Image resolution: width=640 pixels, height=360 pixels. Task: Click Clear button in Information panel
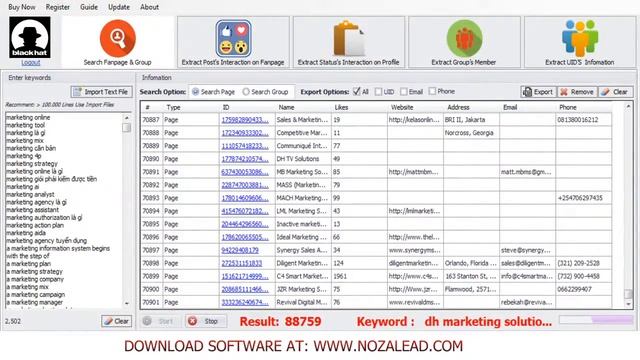coord(615,92)
